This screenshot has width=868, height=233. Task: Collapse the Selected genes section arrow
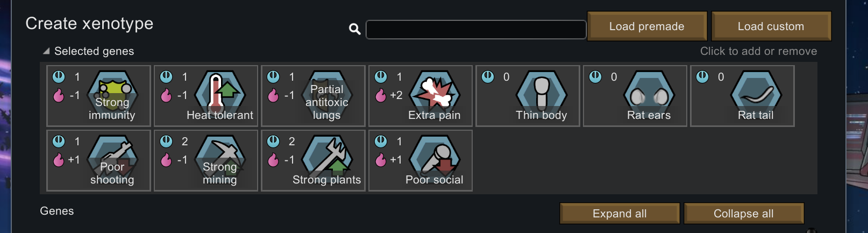(x=46, y=51)
